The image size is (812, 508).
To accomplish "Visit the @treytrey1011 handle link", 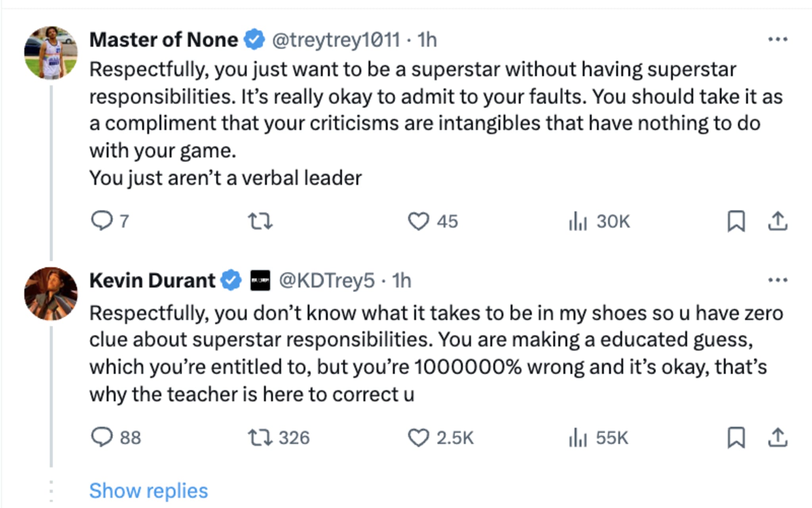I will click(x=336, y=40).
